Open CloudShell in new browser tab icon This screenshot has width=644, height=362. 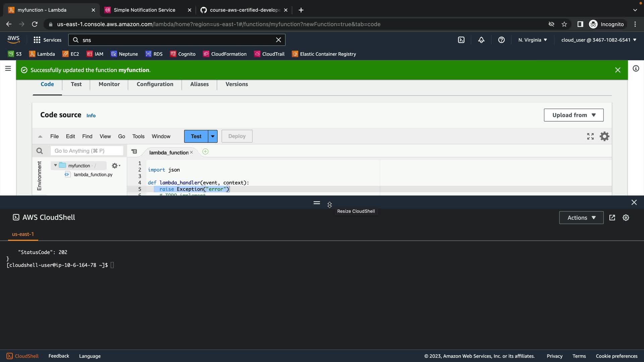pos(612,218)
